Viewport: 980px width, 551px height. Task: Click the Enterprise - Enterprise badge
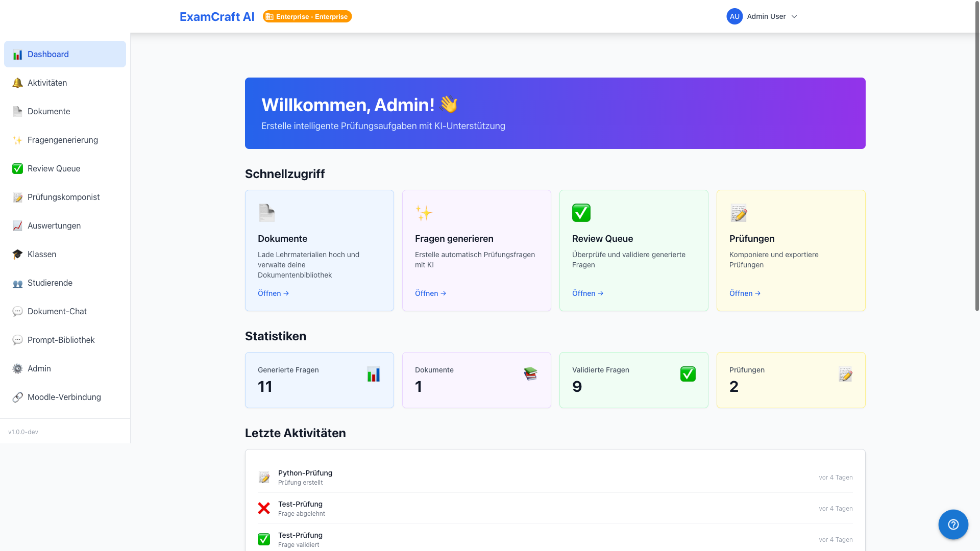click(307, 16)
